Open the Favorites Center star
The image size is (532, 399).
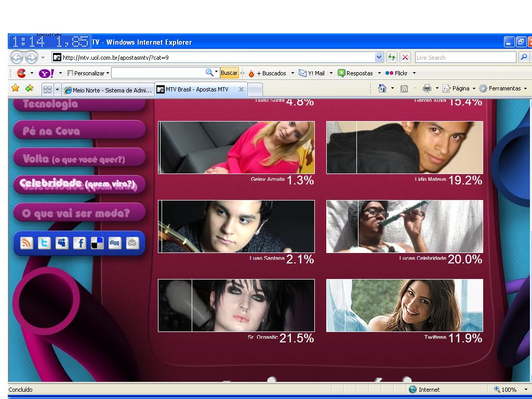[15, 88]
